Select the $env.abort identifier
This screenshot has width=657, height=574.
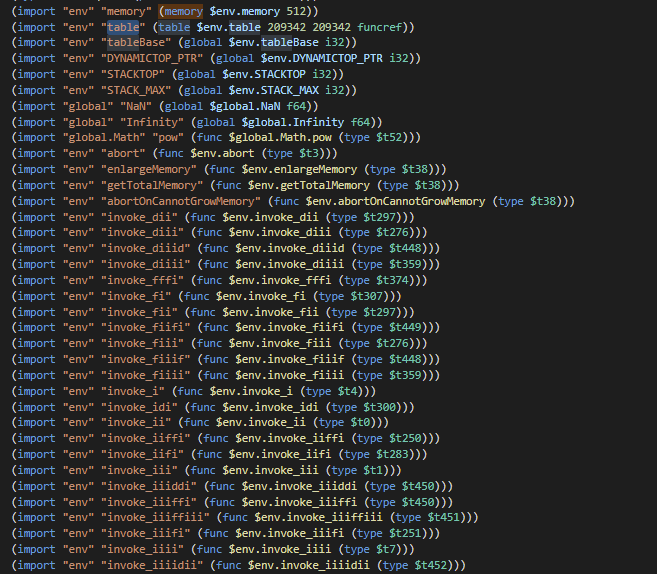point(222,154)
